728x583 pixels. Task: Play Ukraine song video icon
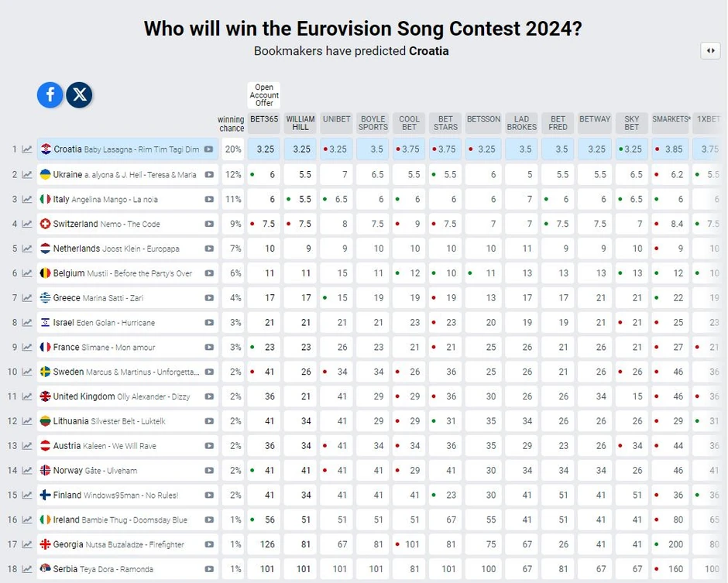pos(209,174)
